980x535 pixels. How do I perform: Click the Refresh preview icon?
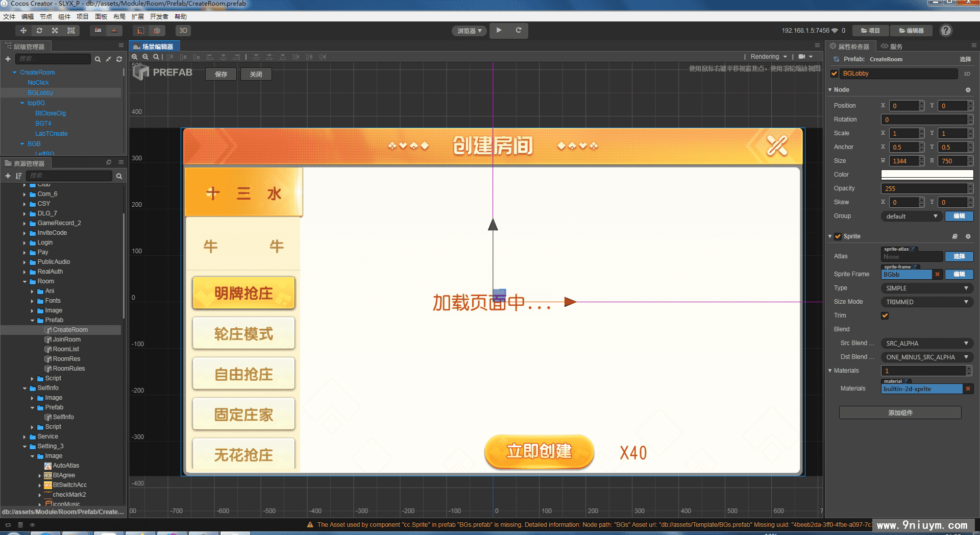coord(518,31)
